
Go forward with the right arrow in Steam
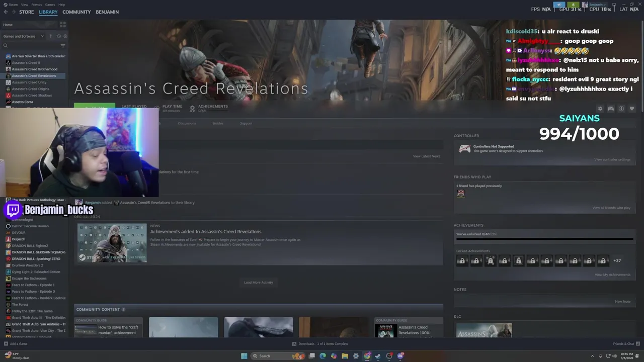pos(13,12)
